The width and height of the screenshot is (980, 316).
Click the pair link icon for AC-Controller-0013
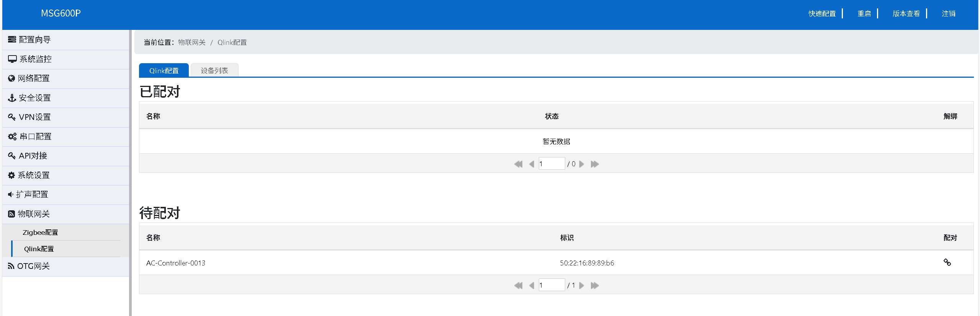tap(947, 262)
